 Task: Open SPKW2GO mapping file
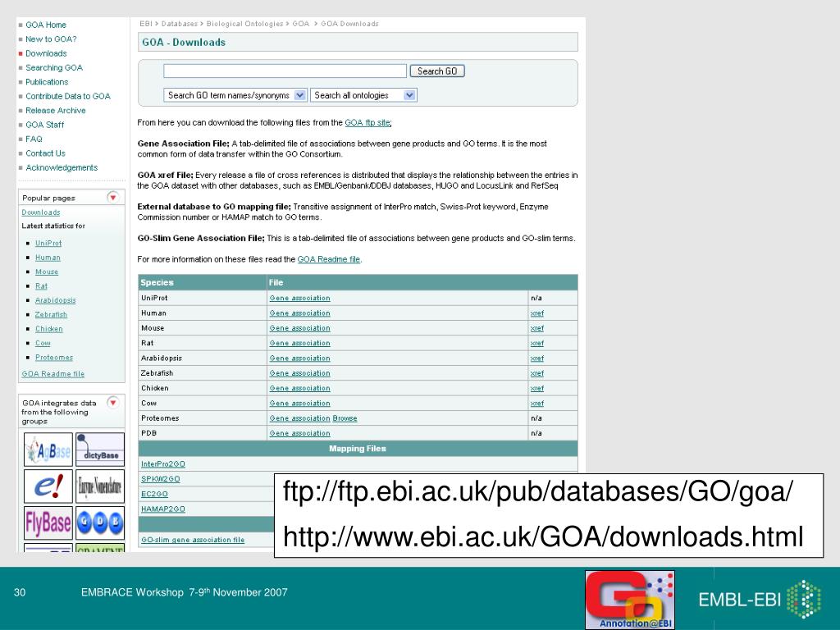point(160,479)
